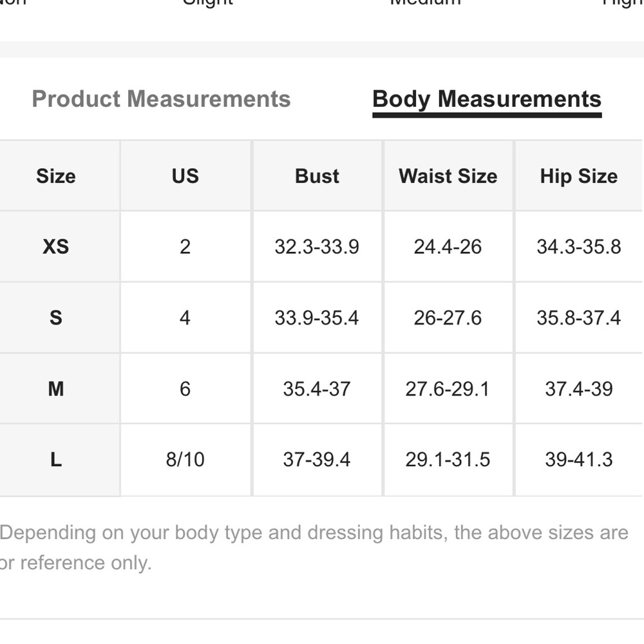Select the L size row label
Screen dimensions: 644x644
56,460
